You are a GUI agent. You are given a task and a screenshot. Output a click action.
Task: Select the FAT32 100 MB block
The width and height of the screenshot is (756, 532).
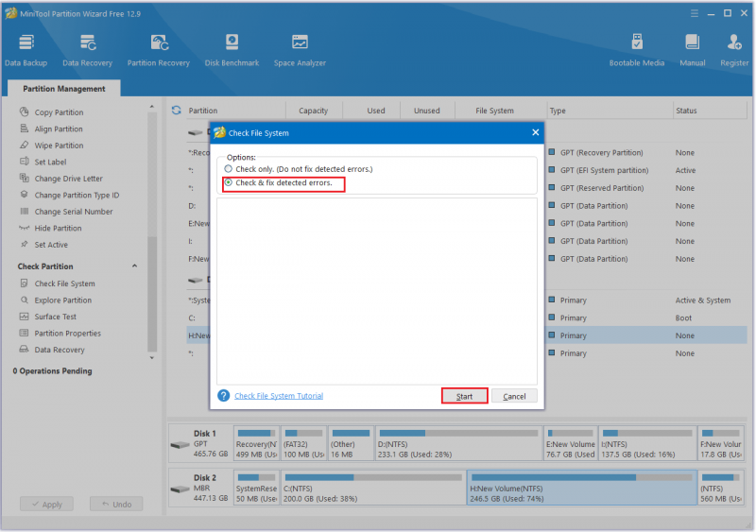303,443
